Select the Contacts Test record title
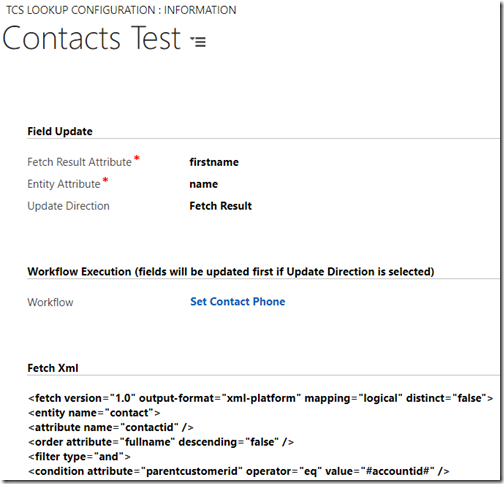This screenshot has width=504, height=484. point(92,39)
